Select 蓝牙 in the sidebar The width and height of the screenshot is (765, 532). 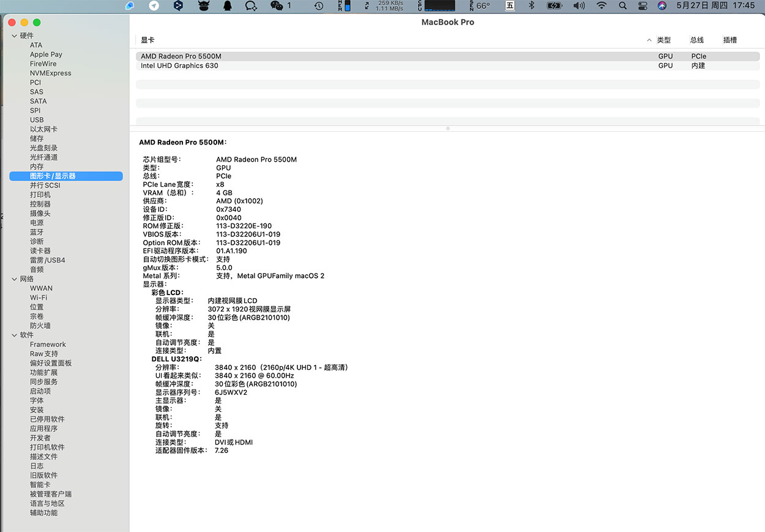coord(37,232)
